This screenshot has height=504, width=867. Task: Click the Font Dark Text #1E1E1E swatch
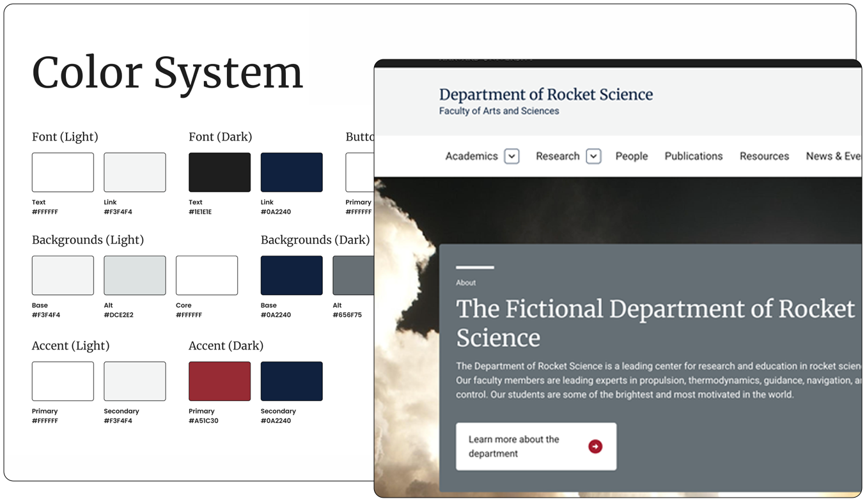pyautogui.click(x=219, y=172)
